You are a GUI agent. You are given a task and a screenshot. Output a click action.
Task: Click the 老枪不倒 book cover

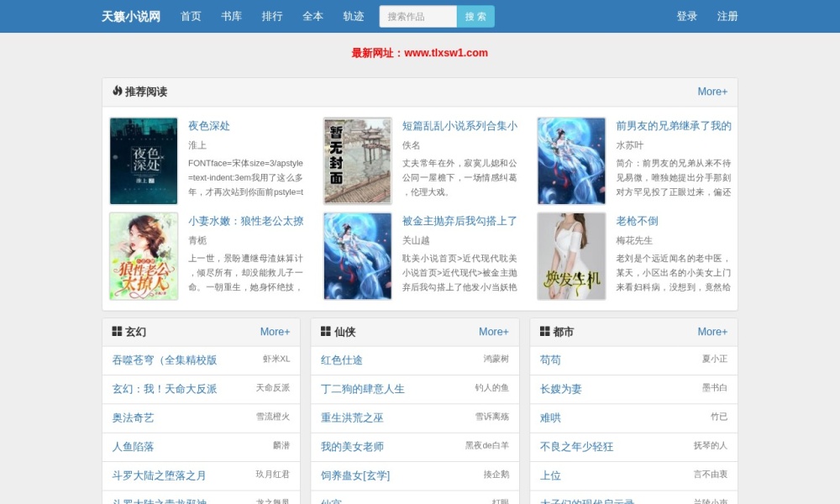pos(571,256)
